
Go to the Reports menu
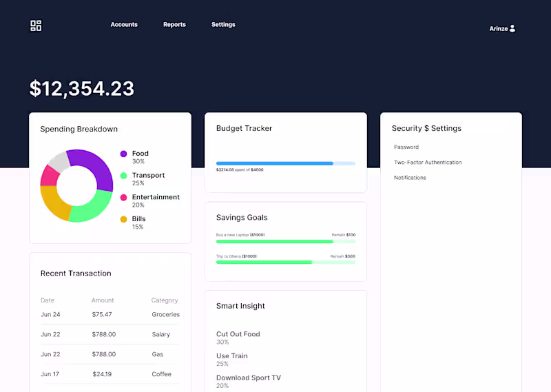pos(174,25)
